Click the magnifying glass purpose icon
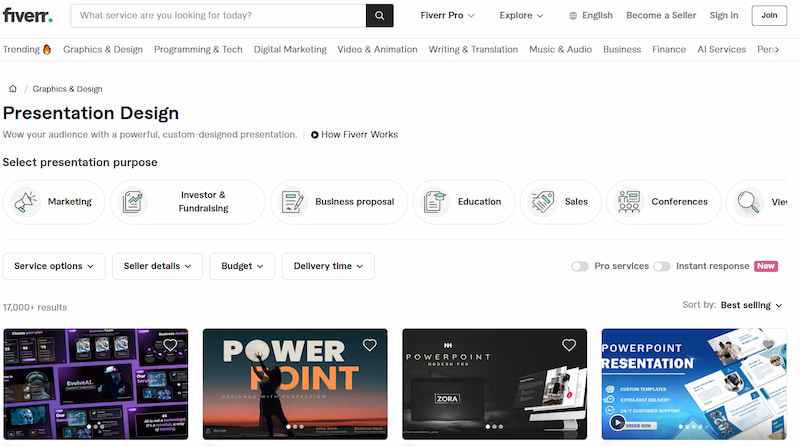The width and height of the screenshot is (800, 446). pyautogui.click(x=748, y=202)
